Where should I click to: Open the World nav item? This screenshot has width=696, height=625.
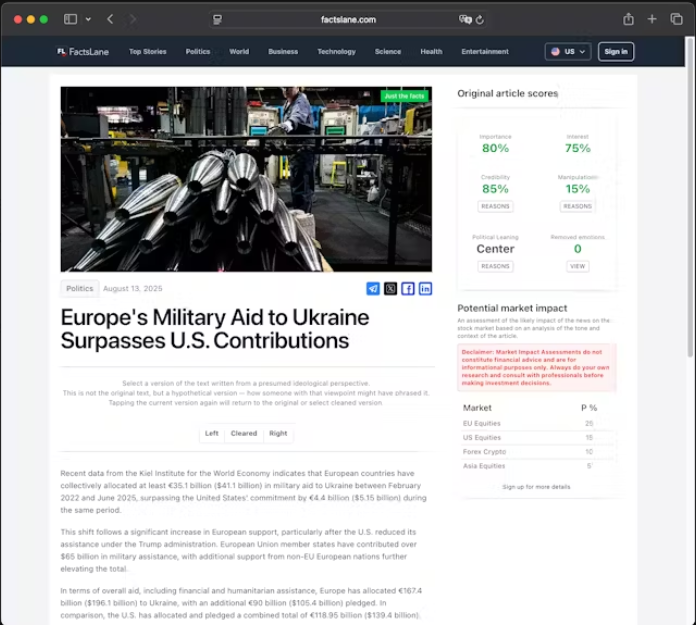(239, 51)
